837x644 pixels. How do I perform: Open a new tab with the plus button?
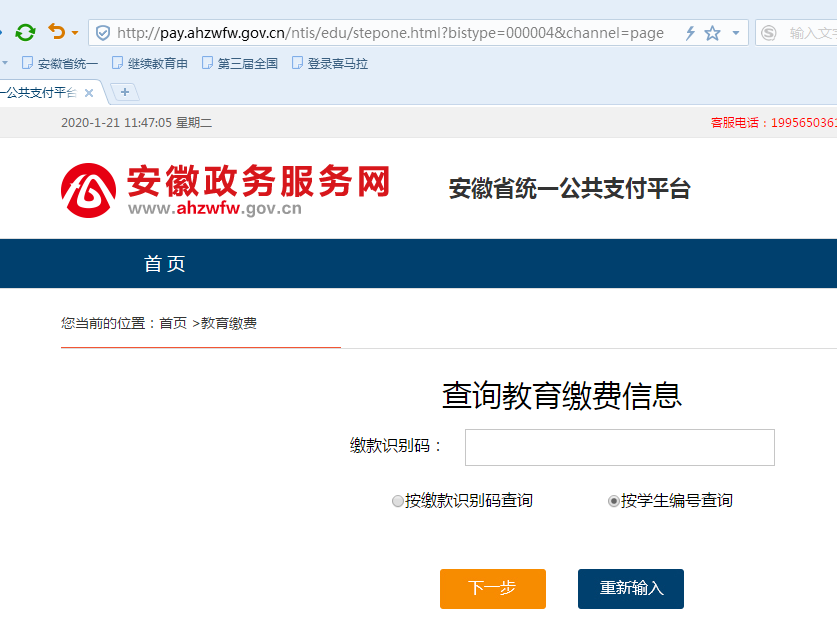coord(125,92)
